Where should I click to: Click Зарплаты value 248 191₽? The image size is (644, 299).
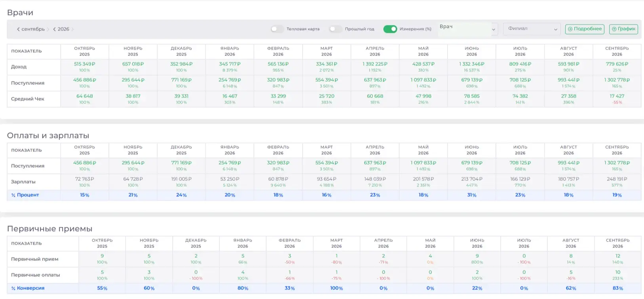pyautogui.click(x=617, y=179)
